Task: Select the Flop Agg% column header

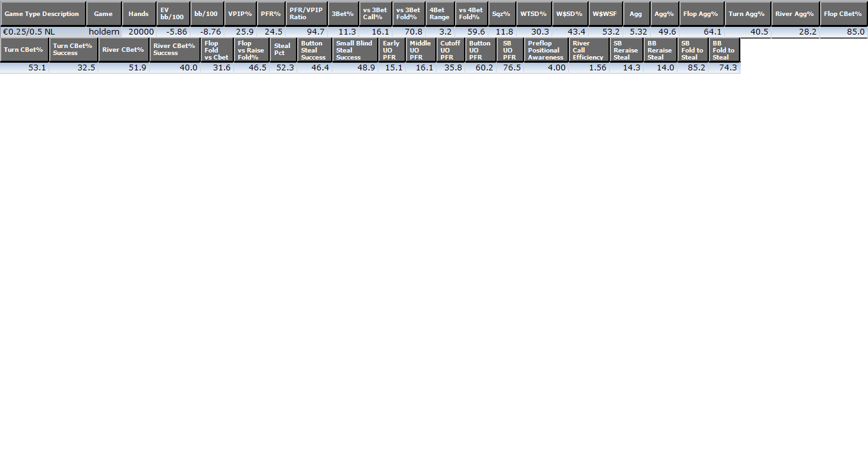Action: (x=702, y=13)
